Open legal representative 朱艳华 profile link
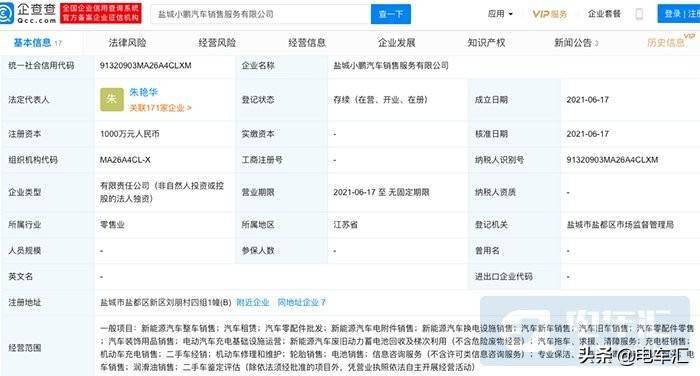 click(x=143, y=92)
